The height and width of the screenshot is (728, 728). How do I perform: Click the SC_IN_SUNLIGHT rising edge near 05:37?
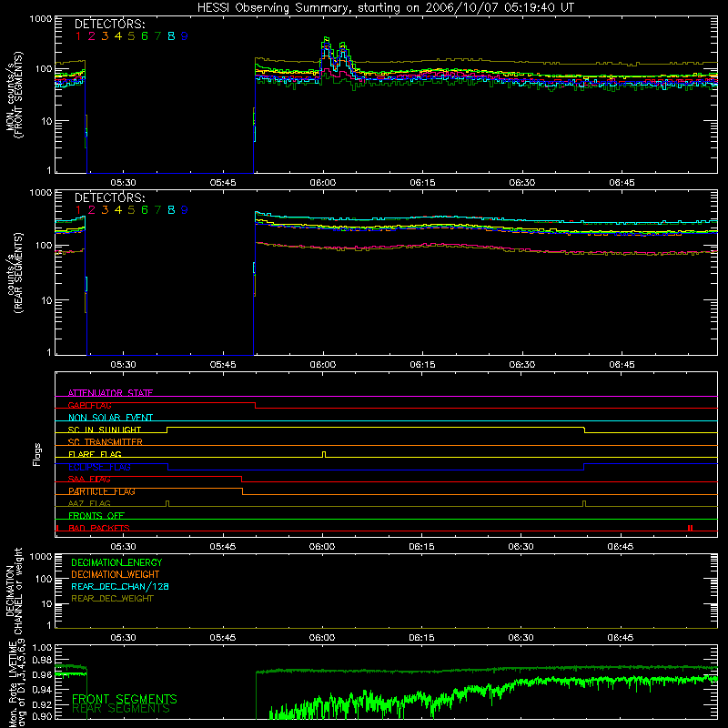167,430
